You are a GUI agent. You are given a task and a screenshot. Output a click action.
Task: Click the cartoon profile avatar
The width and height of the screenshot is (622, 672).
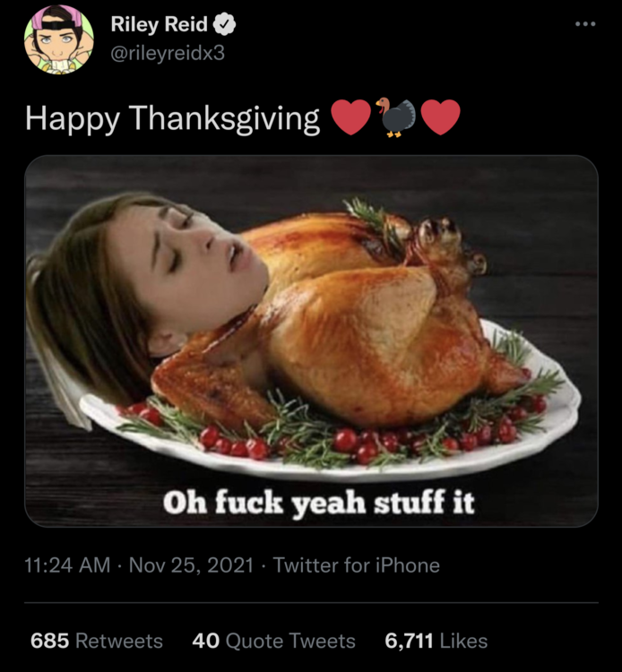tap(58, 39)
